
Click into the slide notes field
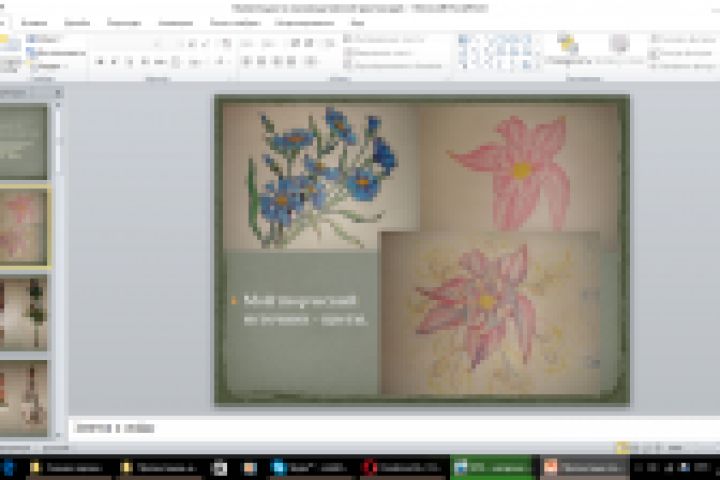pyautogui.click(x=394, y=429)
